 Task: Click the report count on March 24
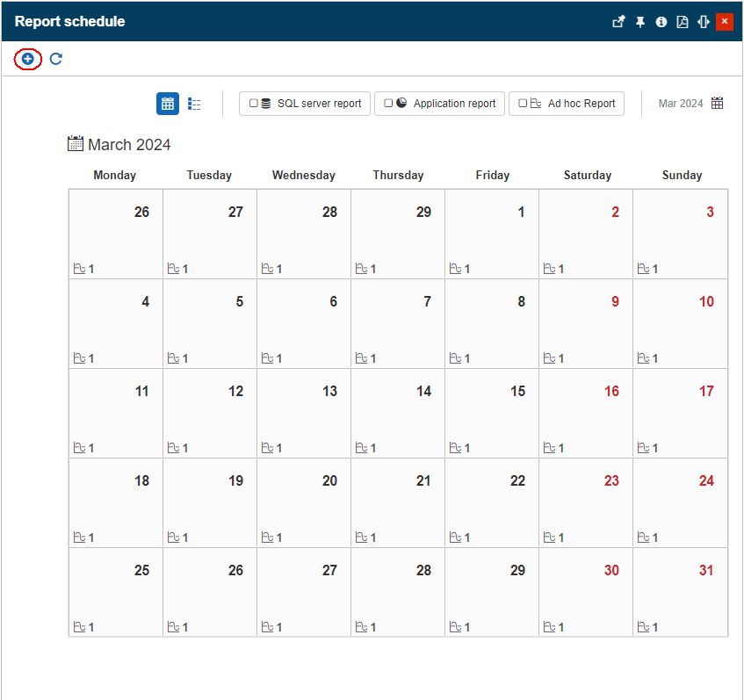649,538
